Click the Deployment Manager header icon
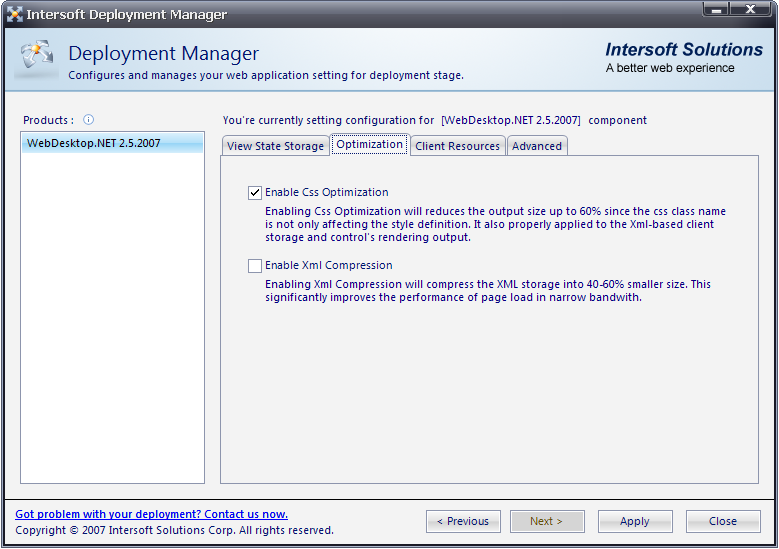This screenshot has width=779, height=549. pos(36,60)
